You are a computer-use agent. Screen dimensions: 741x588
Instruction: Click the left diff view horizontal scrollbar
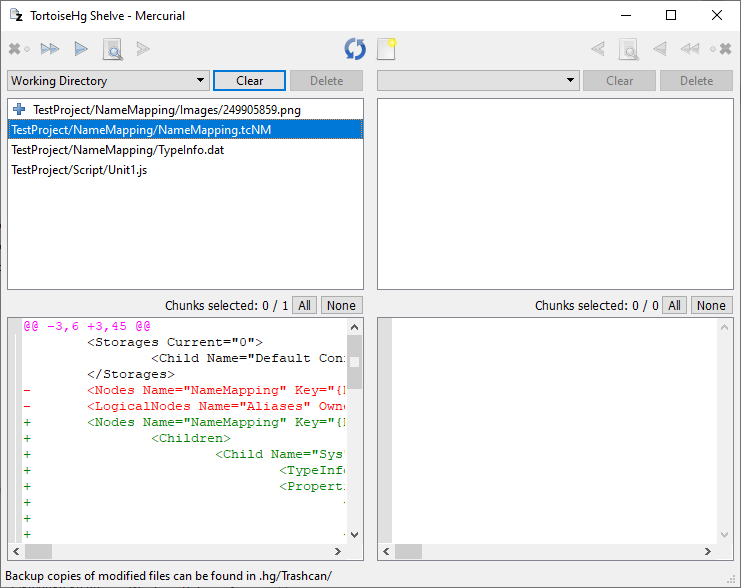[x=180, y=552]
